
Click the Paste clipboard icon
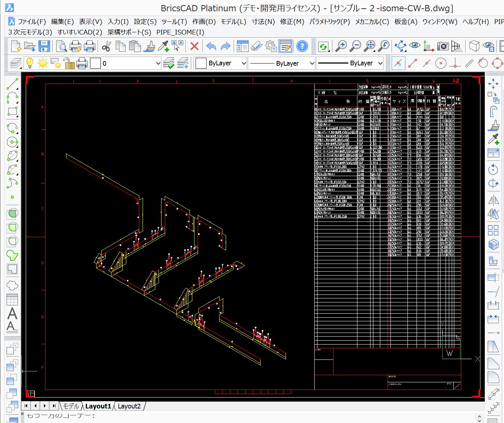[x=135, y=46]
